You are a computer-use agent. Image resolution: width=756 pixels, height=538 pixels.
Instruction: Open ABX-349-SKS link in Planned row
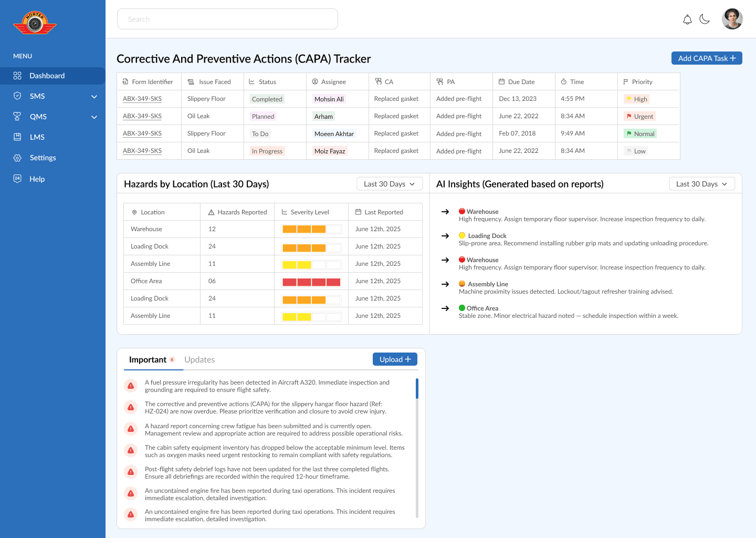point(142,116)
